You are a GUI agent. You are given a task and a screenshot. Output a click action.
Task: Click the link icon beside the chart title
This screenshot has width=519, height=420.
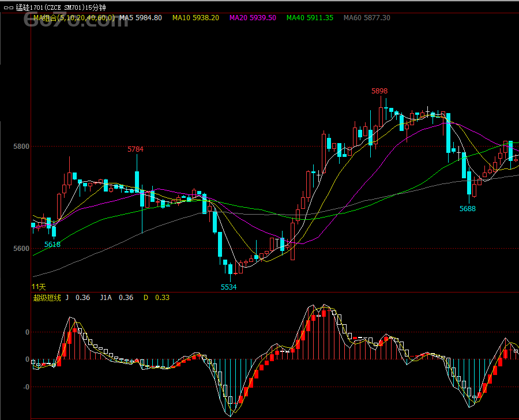[9, 7]
